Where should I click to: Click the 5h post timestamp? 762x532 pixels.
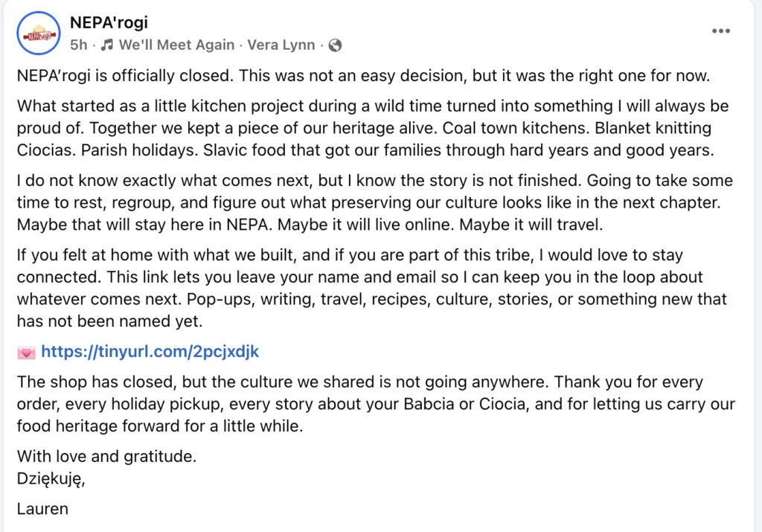[78, 45]
